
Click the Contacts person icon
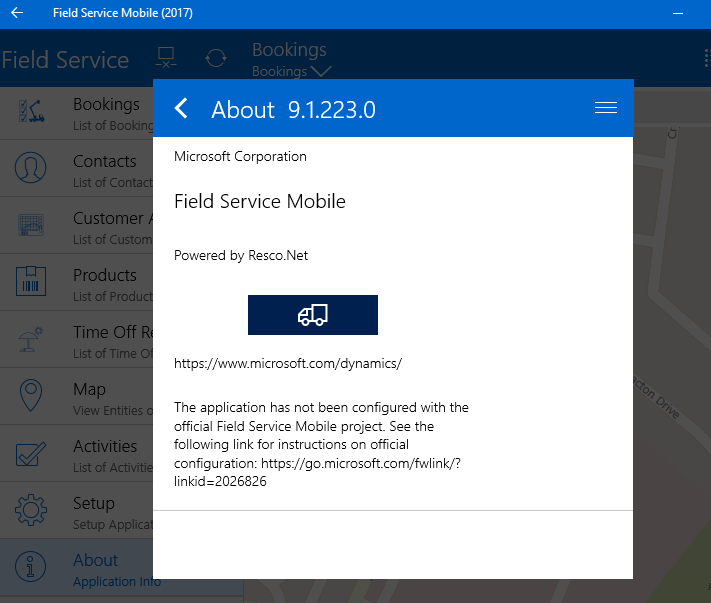pos(30,168)
